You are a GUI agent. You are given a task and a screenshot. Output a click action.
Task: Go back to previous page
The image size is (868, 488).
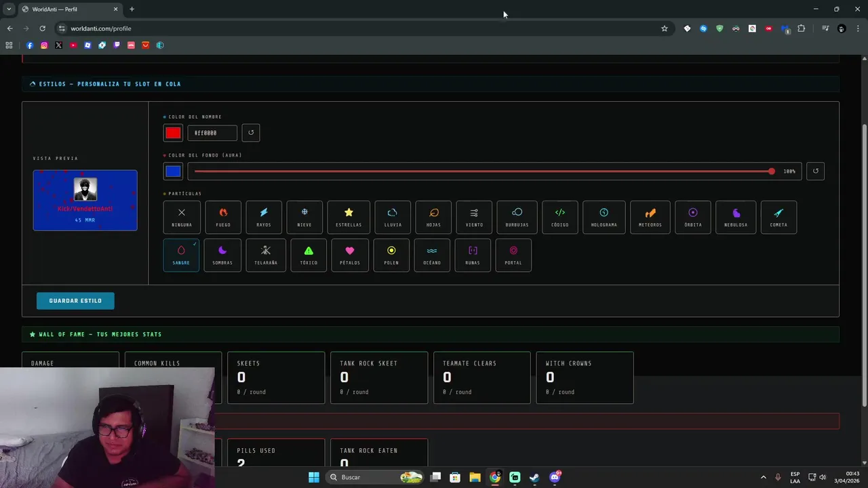pyautogui.click(x=9, y=28)
